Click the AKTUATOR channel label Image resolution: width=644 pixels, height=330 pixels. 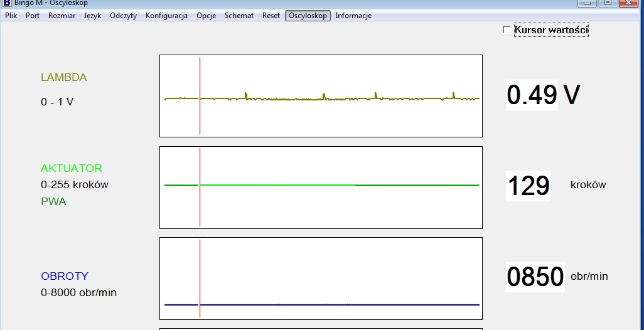(72, 168)
